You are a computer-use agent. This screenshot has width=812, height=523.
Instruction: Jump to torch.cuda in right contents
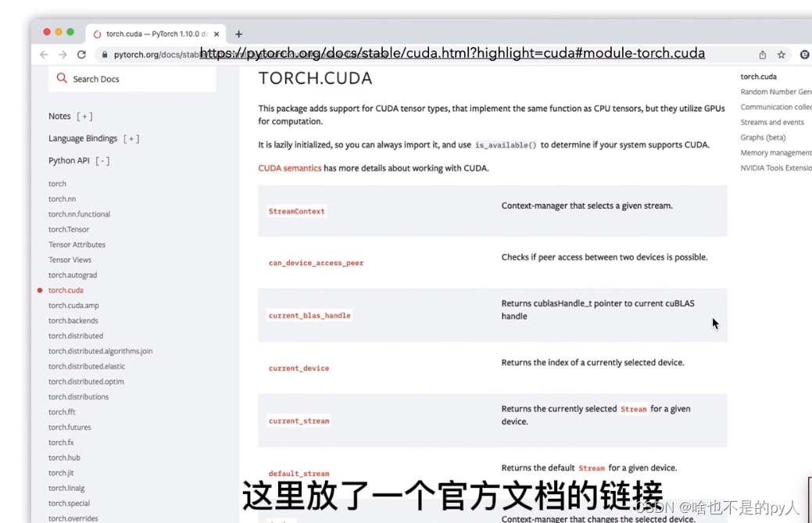point(758,77)
